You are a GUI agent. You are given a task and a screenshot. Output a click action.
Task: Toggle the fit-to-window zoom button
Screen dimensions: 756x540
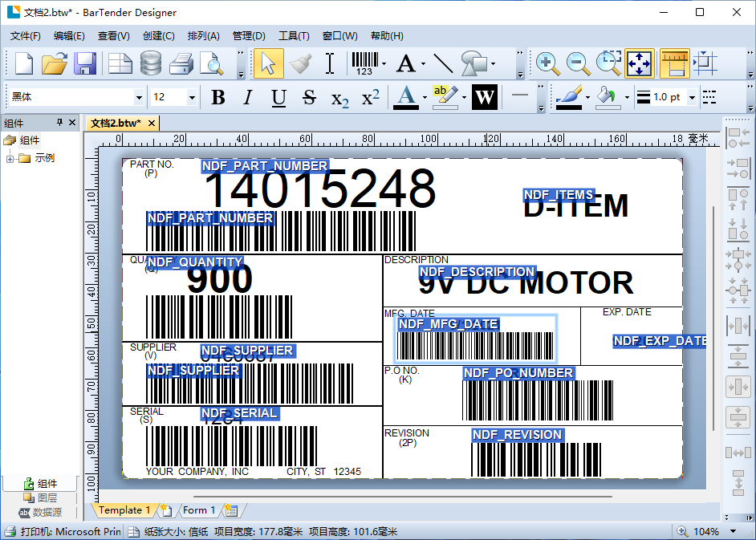(x=640, y=63)
